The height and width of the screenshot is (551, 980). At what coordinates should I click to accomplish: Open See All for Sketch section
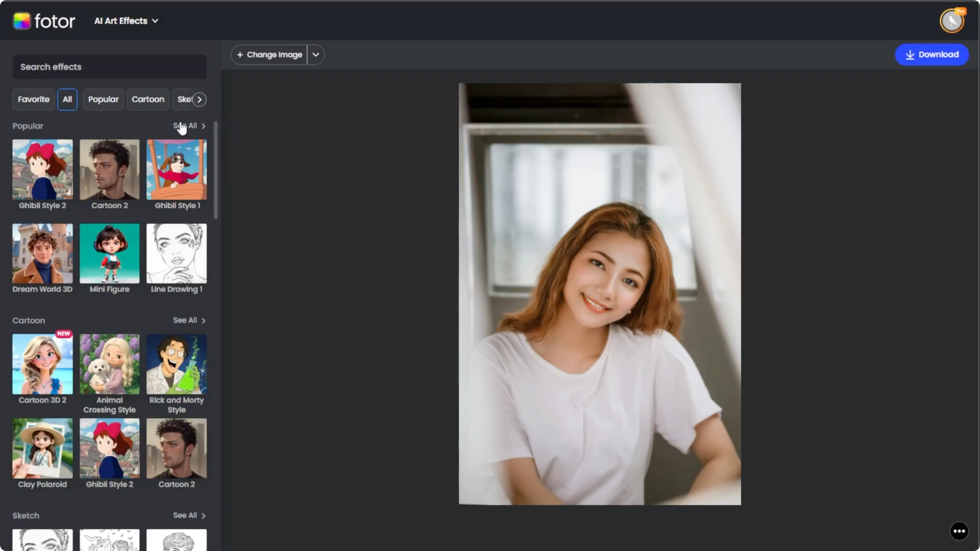189,515
